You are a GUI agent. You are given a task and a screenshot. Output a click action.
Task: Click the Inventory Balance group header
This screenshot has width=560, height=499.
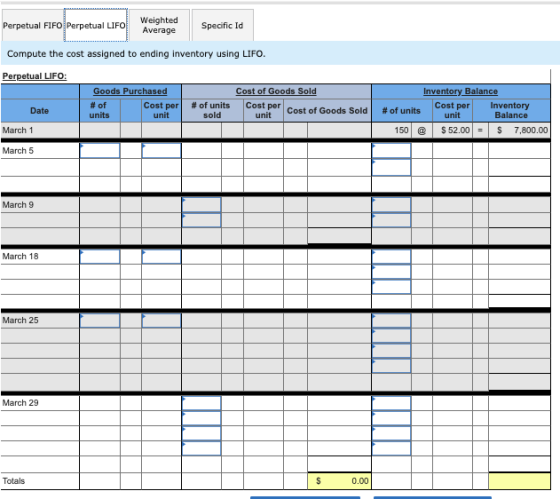pos(460,91)
